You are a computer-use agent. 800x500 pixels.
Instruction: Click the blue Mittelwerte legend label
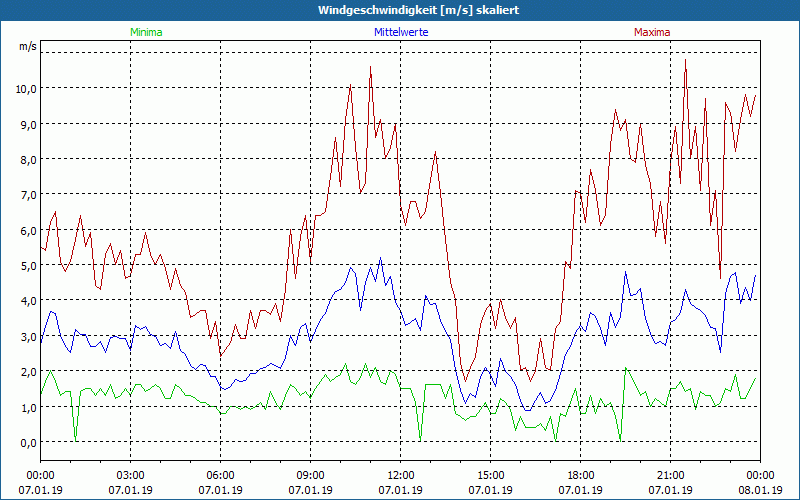coord(401,32)
